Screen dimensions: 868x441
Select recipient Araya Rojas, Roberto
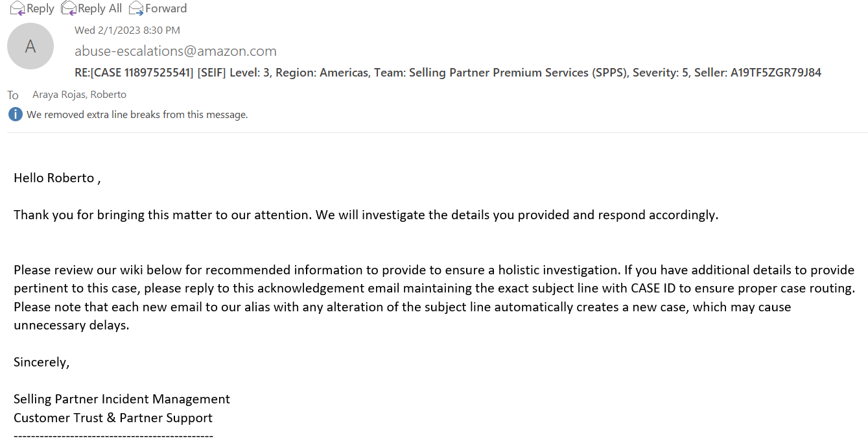click(79, 95)
